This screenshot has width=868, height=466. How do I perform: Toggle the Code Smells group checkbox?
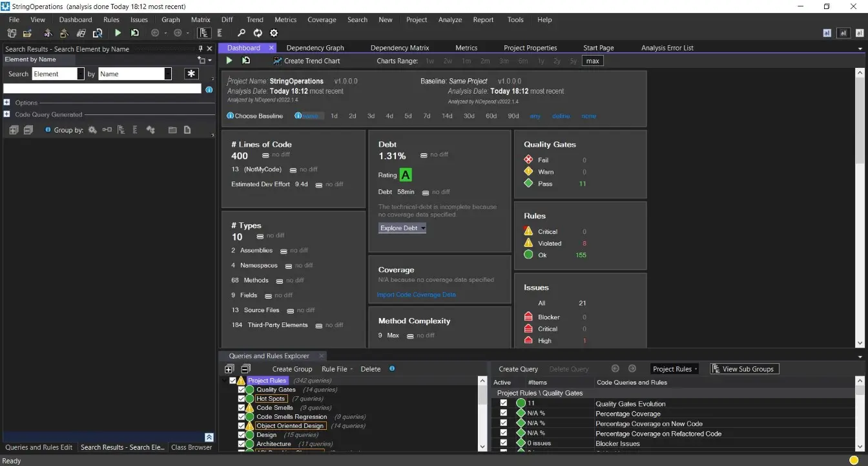(242, 408)
